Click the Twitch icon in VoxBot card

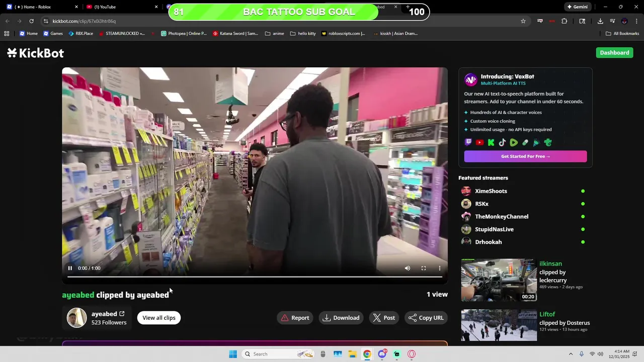click(468, 143)
